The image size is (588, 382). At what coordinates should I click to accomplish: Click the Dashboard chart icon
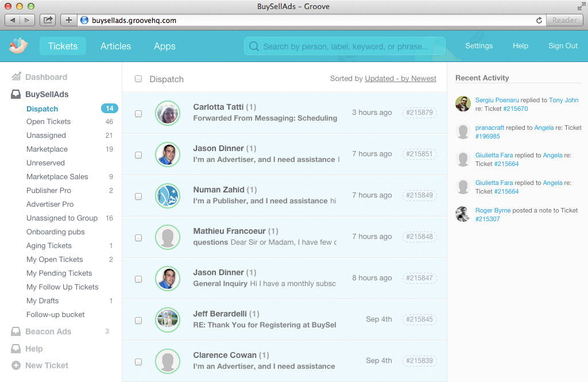tap(16, 77)
